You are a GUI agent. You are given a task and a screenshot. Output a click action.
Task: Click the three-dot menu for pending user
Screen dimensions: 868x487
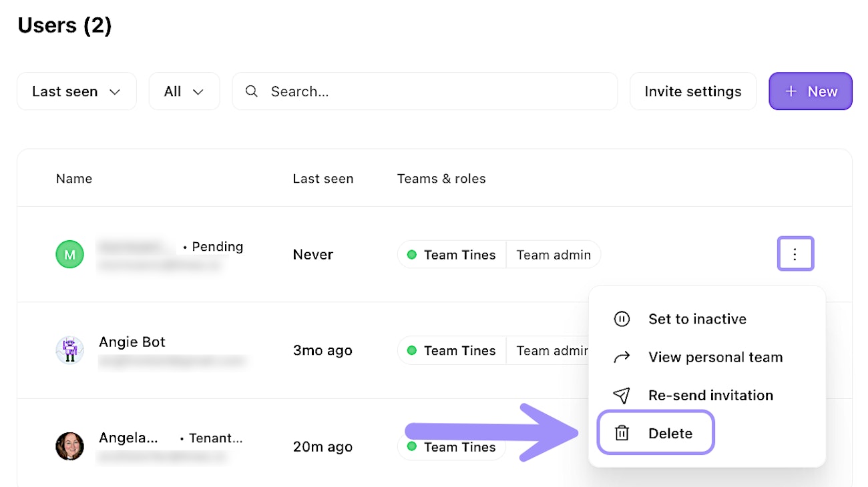point(795,254)
